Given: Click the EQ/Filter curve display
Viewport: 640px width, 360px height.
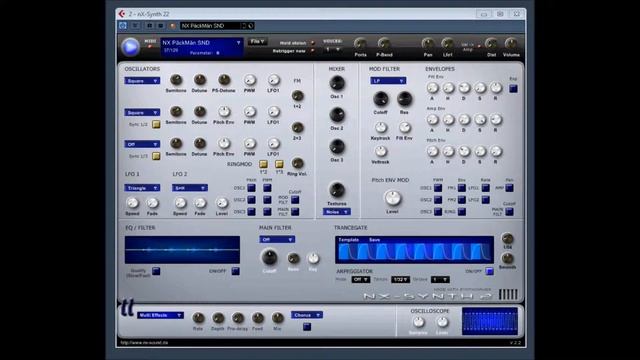Looking at the screenshot, I should pyautogui.click(x=182, y=249).
